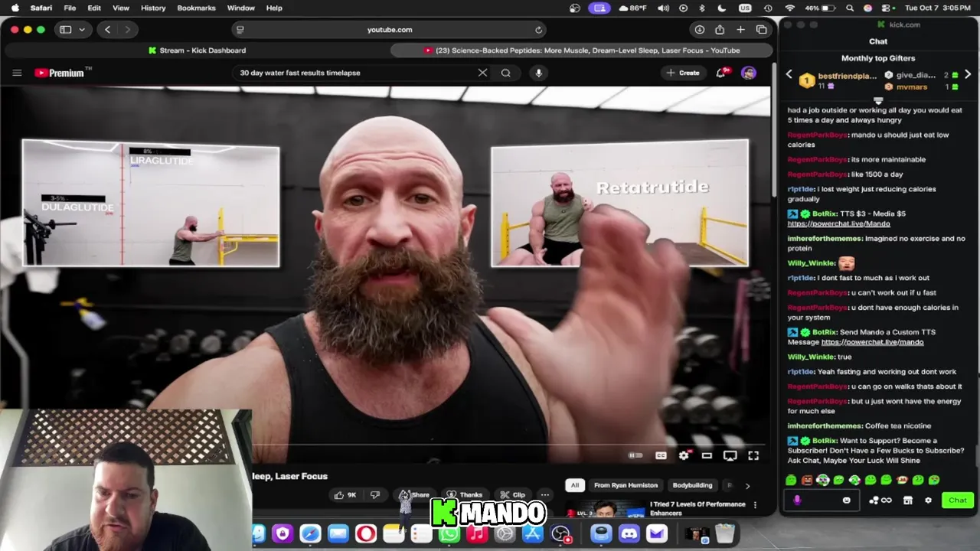This screenshot has width=980, height=551.
Task: Open Safari sidebar dropdown chevron
Action: click(x=81, y=30)
